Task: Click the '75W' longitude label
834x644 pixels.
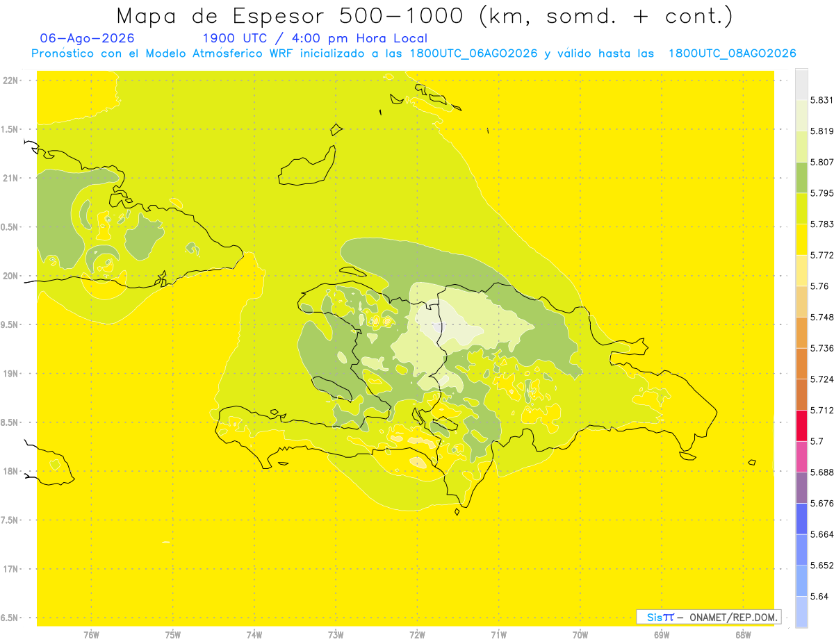Action: (x=173, y=635)
